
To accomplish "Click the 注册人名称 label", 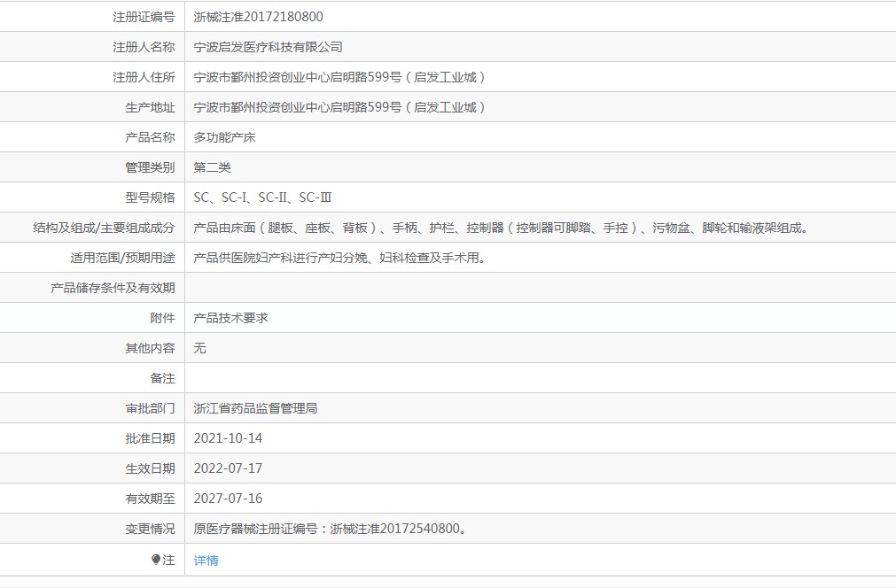I will [x=144, y=48].
